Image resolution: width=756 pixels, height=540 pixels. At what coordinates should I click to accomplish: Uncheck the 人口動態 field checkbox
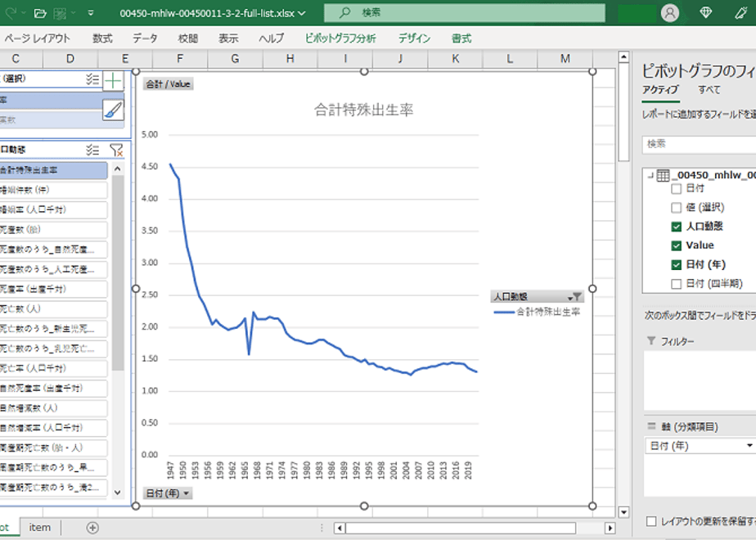[676, 227]
